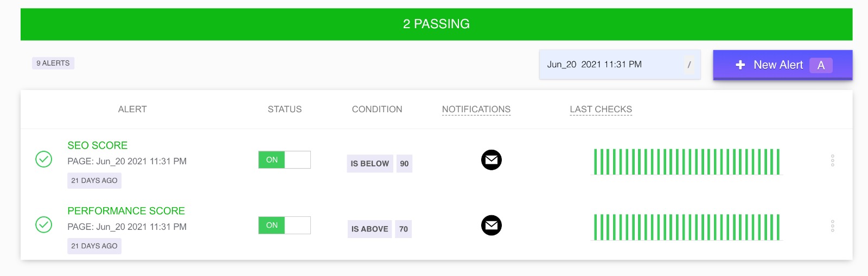Click the New Alert button
This screenshot has height=276, width=868.
pyautogui.click(x=783, y=65)
